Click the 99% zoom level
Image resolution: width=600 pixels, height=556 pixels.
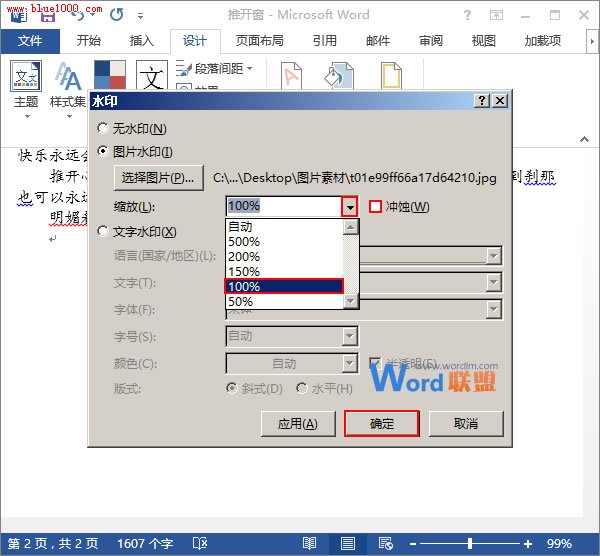[559, 543]
